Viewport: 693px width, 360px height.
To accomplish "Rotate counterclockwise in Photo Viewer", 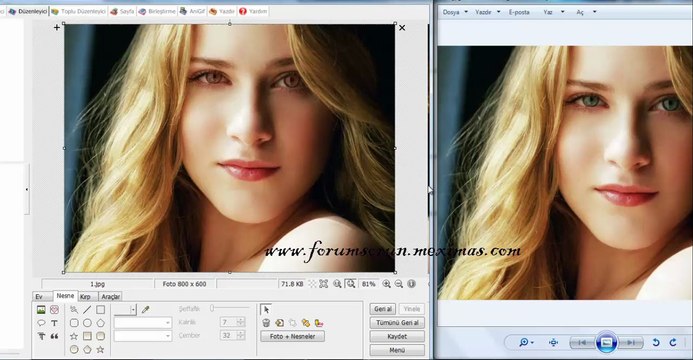I will click(x=656, y=342).
